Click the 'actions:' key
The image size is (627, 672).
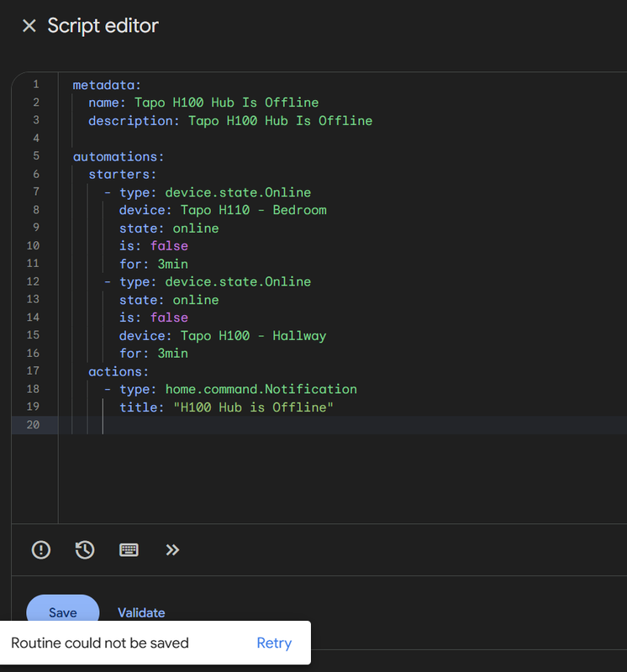point(119,371)
